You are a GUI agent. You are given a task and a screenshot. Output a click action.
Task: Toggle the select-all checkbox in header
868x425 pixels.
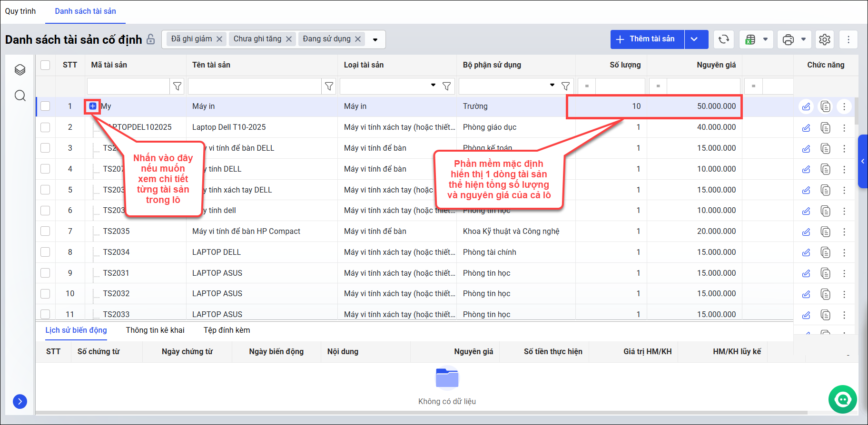coord(45,65)
